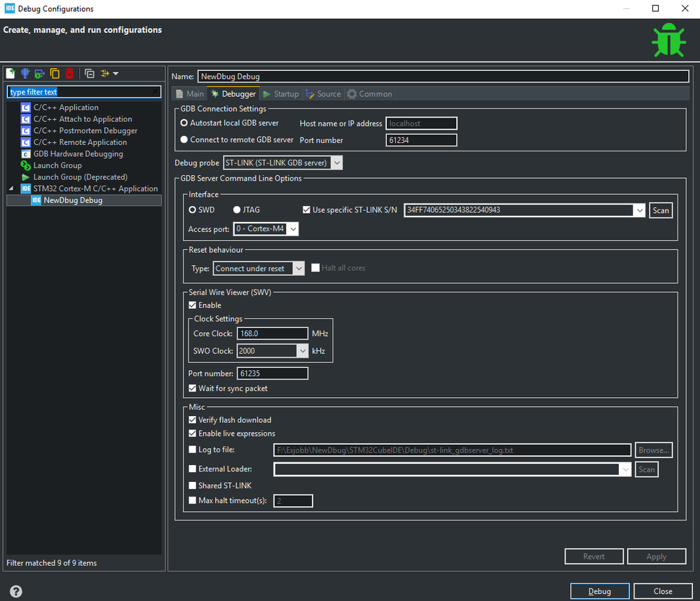The image size is (700, 601).
Task: Open the External Loader dropdown
Action: point(626,469)
